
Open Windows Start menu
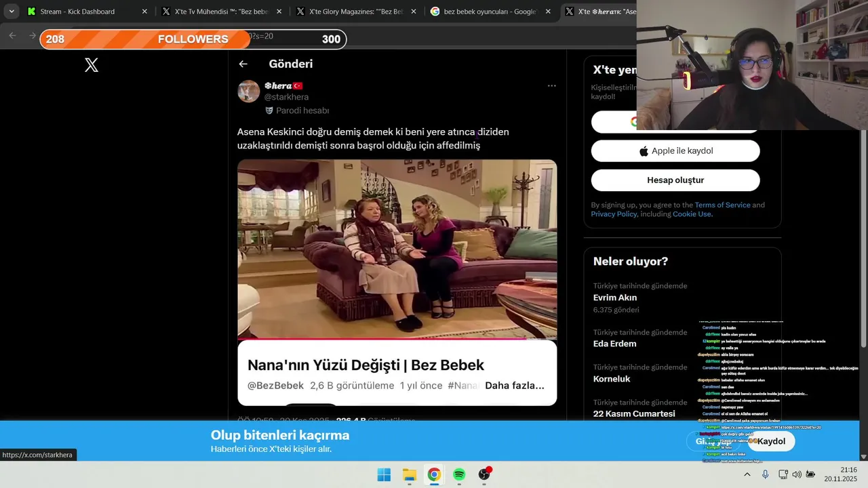pyautogui.click(x=384, y=474)
